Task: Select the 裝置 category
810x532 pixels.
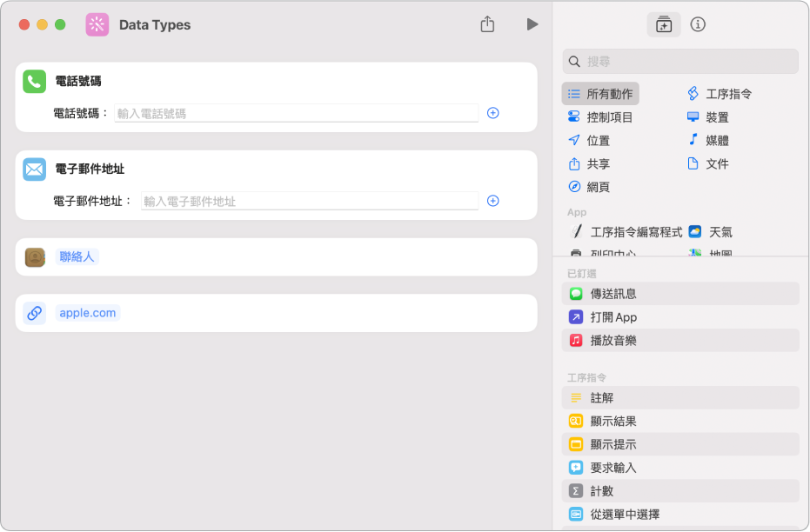Action: click(708, 117)
